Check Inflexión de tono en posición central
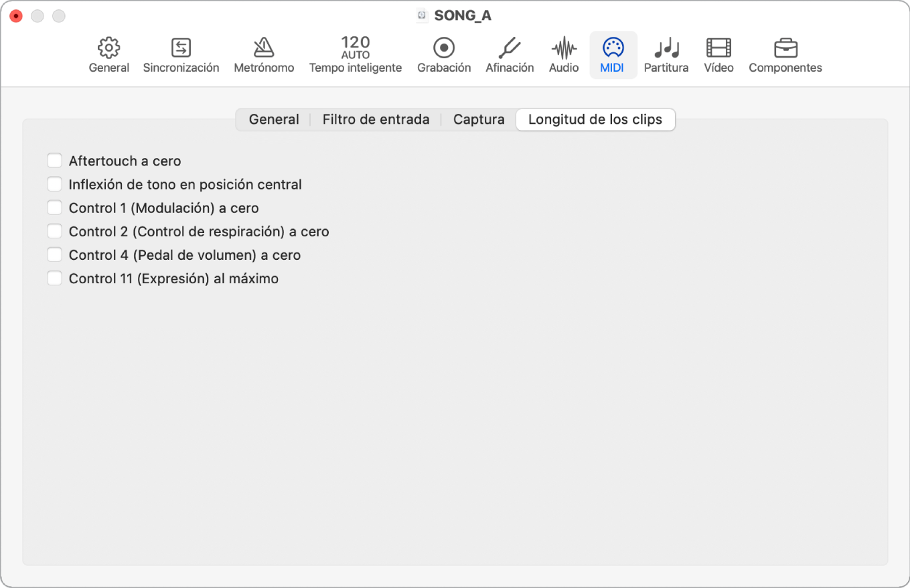The width and height of the screenshot is (910, 588). [54, 183]
